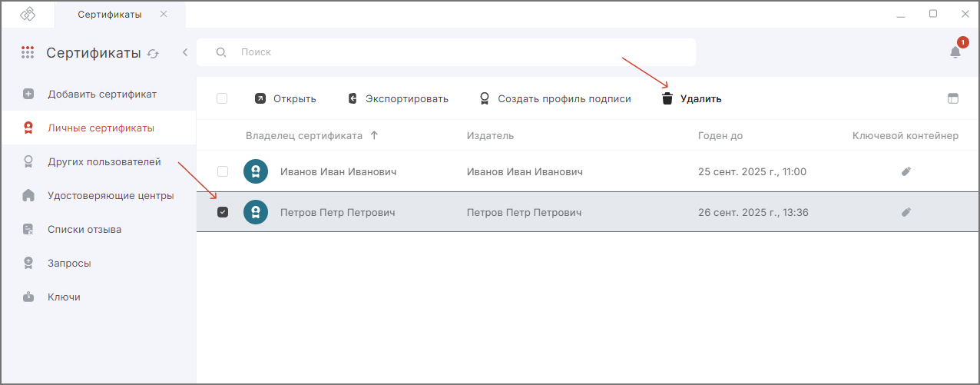Close the Сертификаты tab with the X
The height and width of the screenshot is (385, 980).
(x=164, y=14)
